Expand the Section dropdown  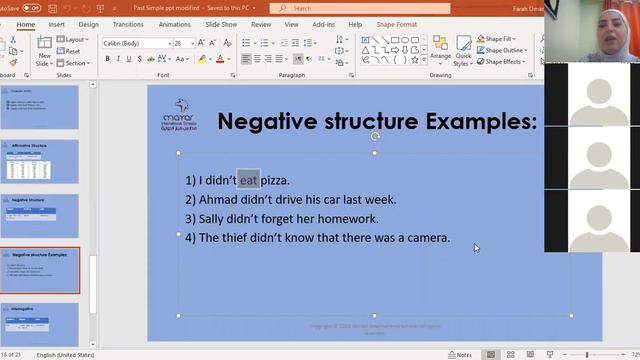coord(73,63)
